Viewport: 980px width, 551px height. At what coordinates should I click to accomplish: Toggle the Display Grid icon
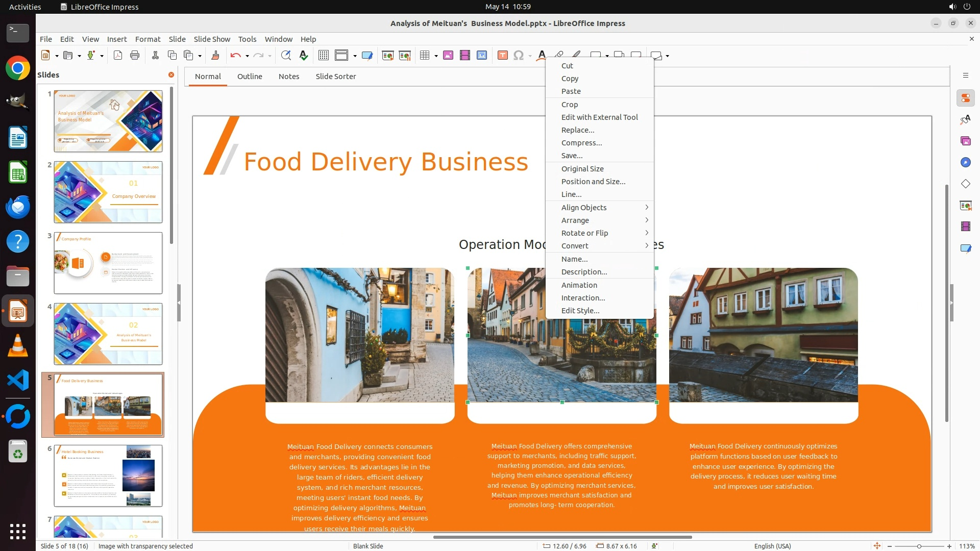323,56
